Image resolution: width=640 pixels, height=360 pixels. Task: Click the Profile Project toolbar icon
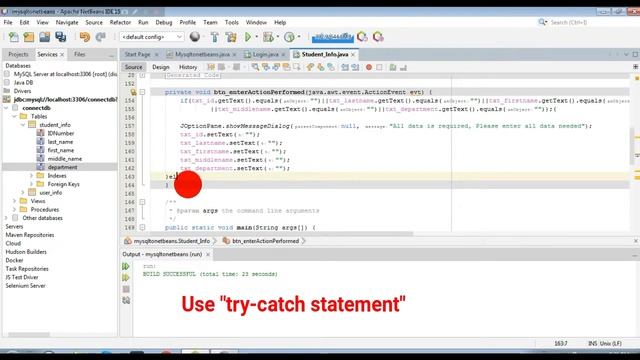tap(289, 37)
